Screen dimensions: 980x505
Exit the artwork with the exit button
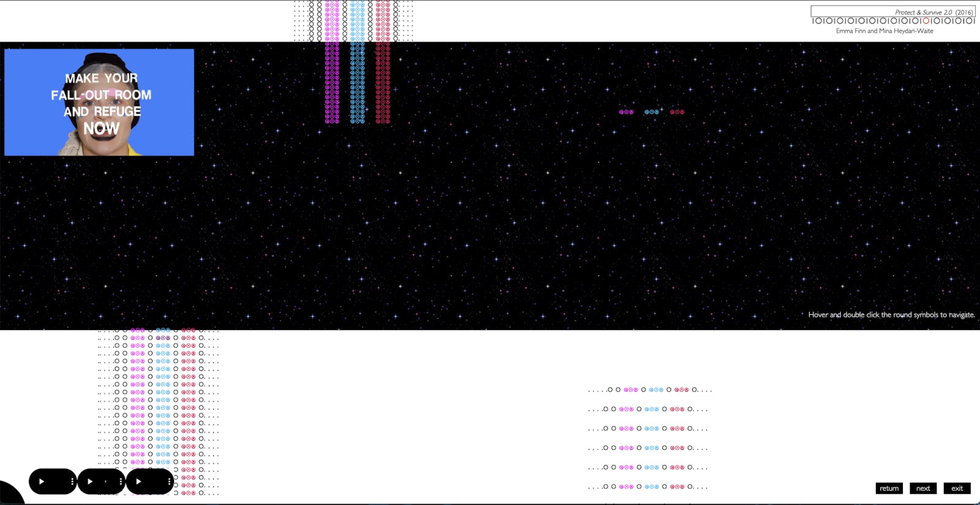pos(957,488)
